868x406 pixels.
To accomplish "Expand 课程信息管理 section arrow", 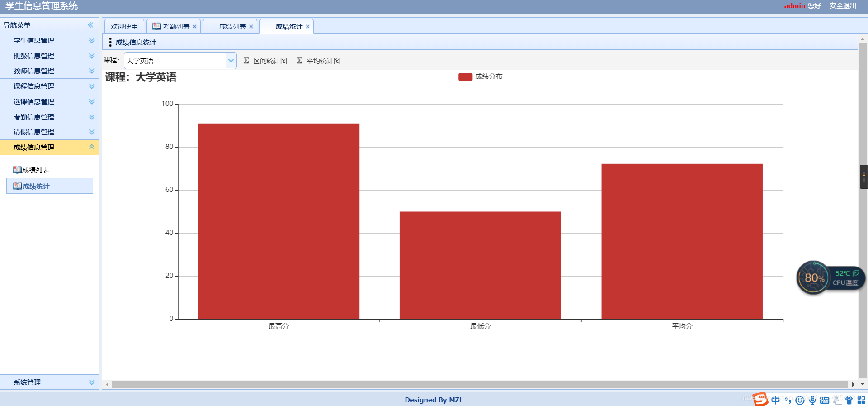I will tap(92, 86).
